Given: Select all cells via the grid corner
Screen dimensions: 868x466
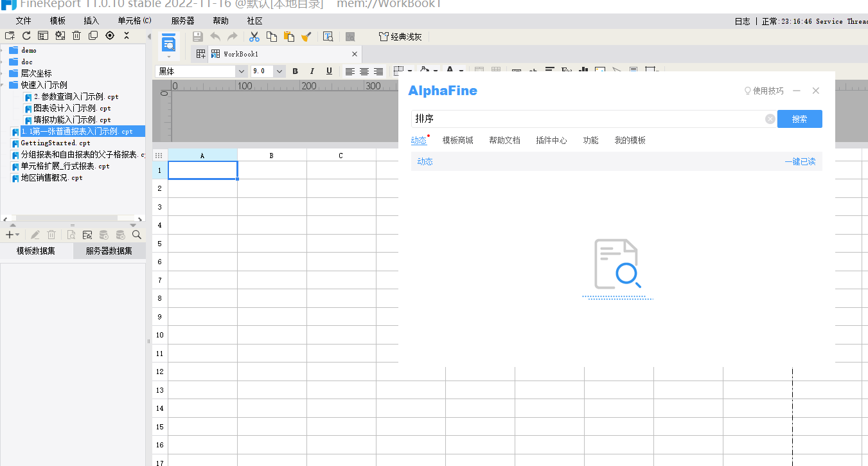Looking at the screenshot, I should tap(159, 156).
